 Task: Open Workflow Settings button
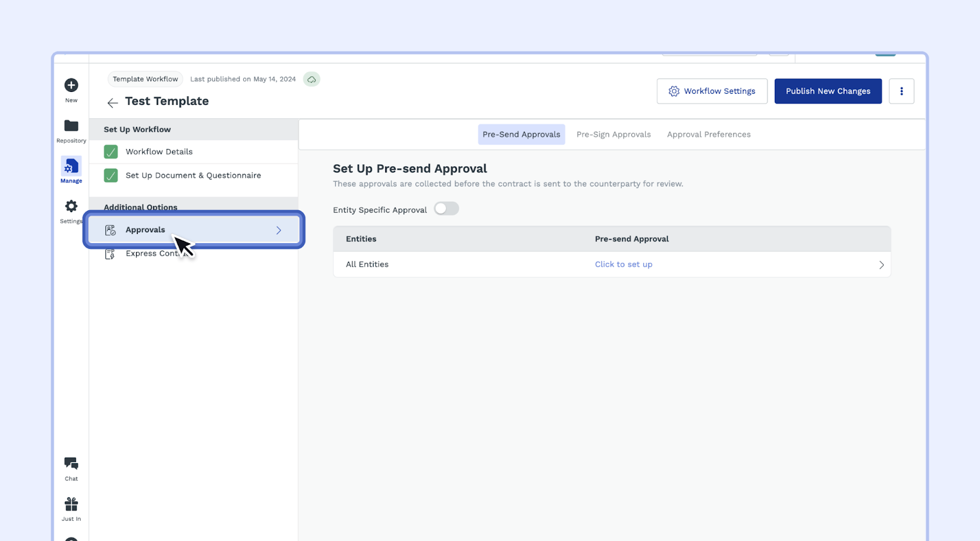712,91
